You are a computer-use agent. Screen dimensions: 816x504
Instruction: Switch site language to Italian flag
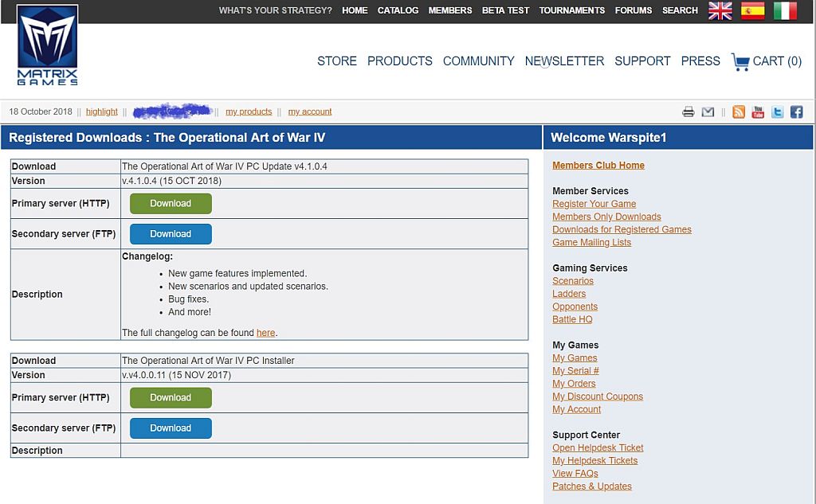click(x=785, y=10)
